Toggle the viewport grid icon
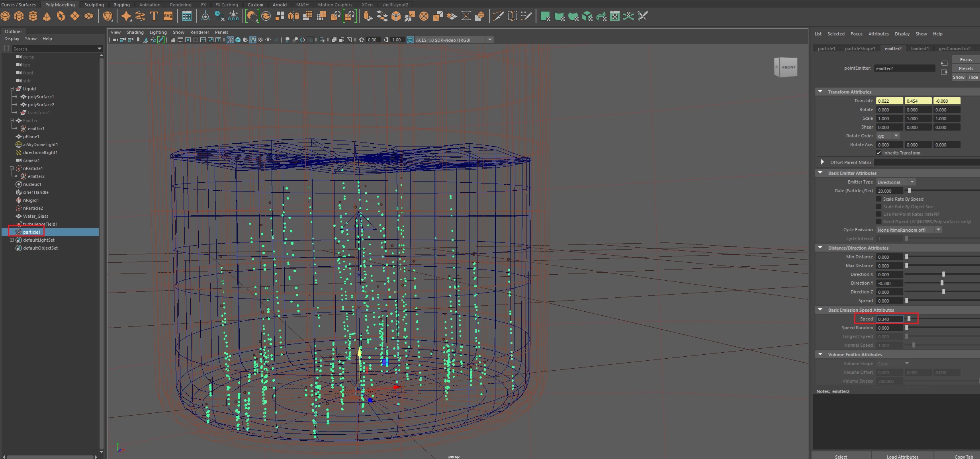The image size is (980, 459). pos(173,40)
